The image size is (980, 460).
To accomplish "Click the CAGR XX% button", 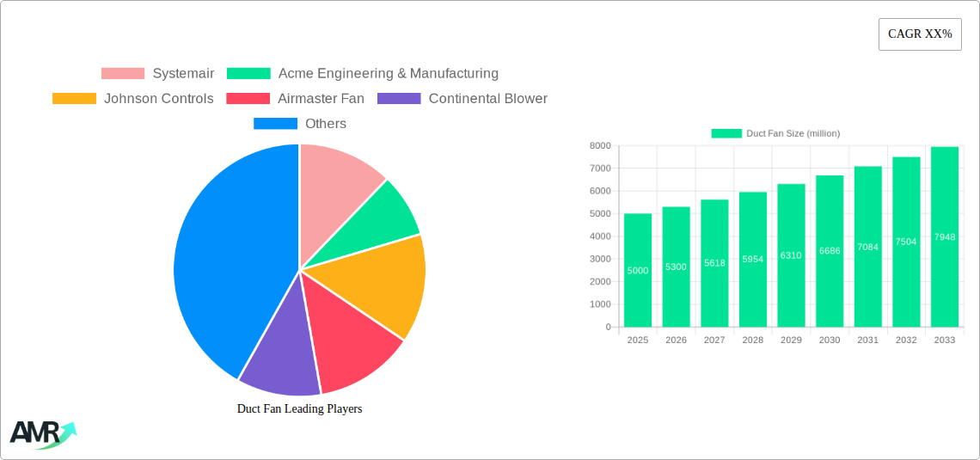I will point(919,34).
